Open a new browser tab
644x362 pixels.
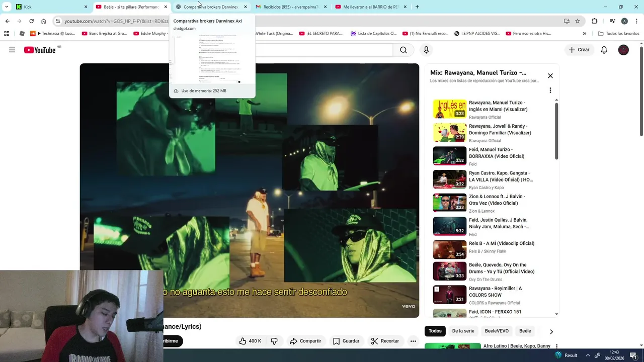[417, 7]
